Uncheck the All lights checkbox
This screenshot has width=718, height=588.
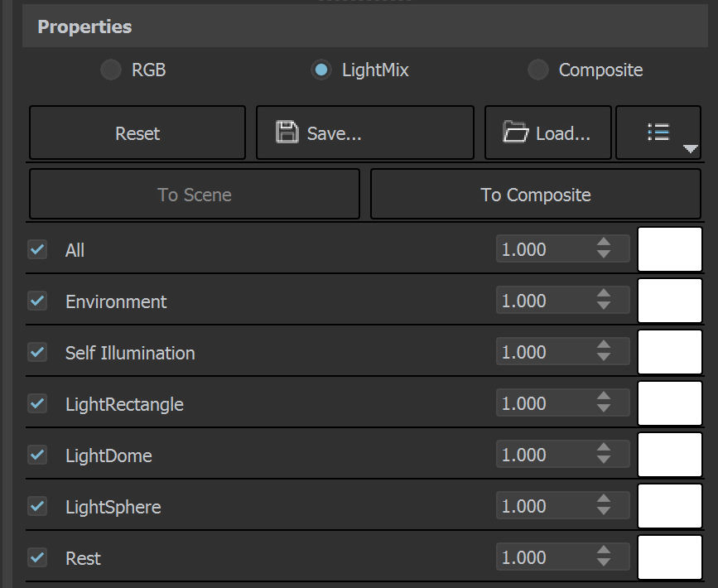point(37,249)
